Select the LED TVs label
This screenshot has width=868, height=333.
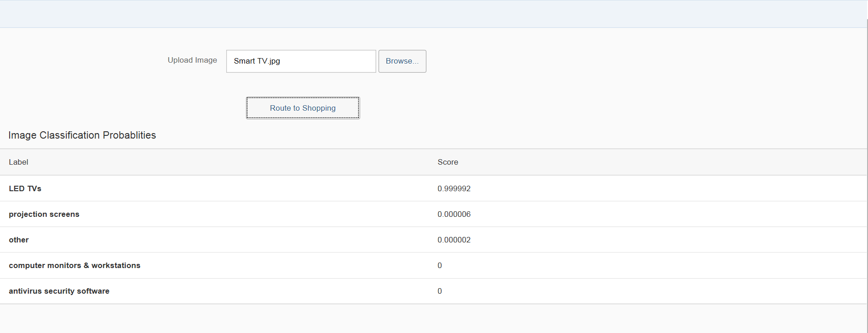(x=25, y=188)
